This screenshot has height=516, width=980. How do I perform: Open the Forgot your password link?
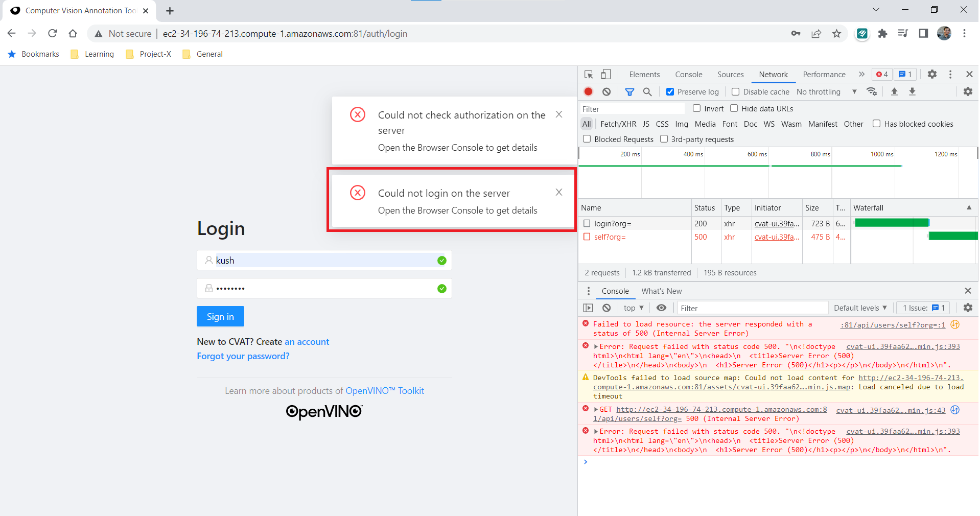point(243,356)
